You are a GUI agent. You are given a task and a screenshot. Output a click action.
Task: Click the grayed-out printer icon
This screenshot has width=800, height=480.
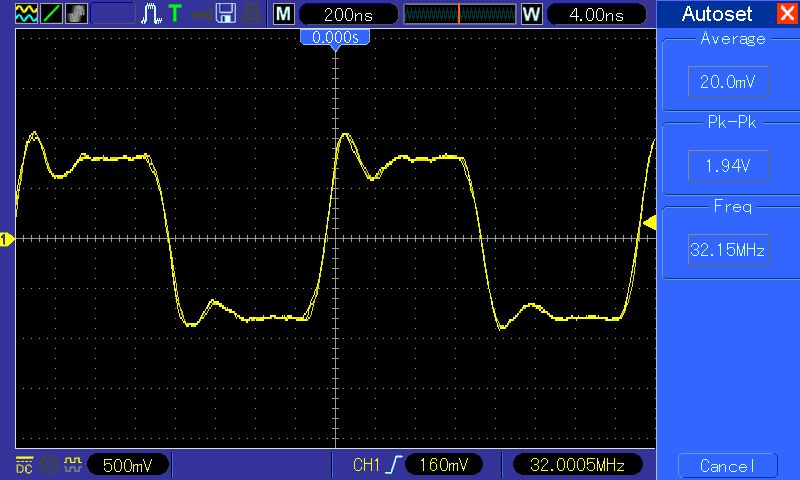coord(252,14)
